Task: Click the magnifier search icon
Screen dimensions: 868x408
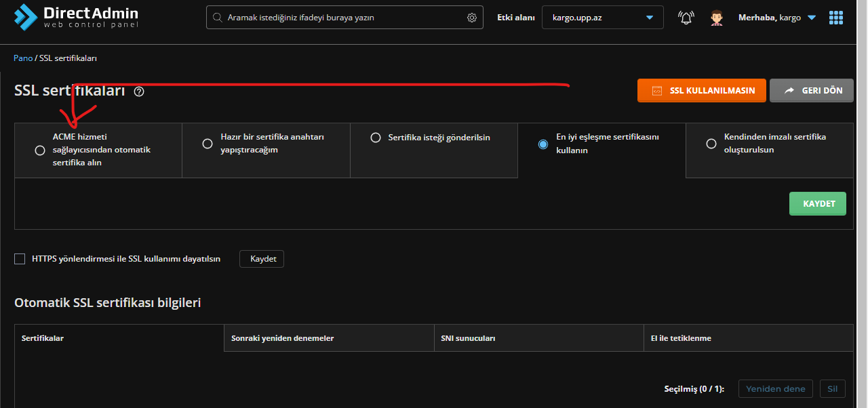Action: pos(218,18)
